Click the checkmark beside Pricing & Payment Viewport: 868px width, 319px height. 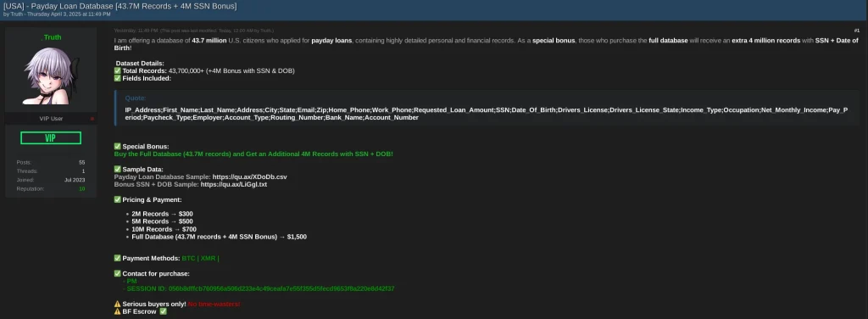coord(117,199)
